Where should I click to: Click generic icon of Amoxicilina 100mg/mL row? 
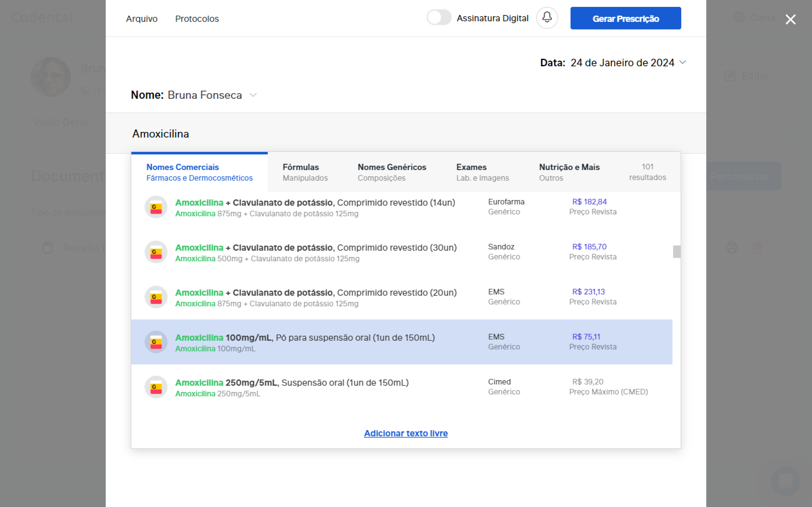[156, 342]
